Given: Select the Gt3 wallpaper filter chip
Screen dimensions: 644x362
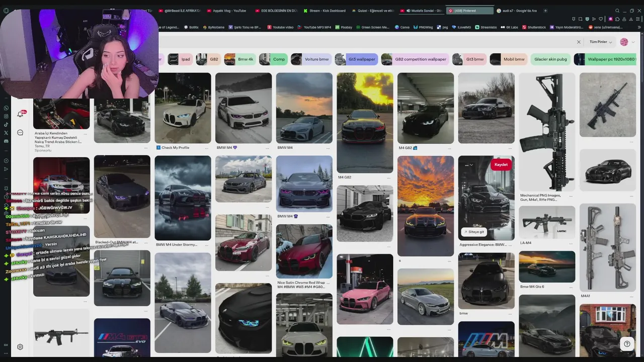Looking at the screenshot, I should pyautogui.click(x=356, y=59).
